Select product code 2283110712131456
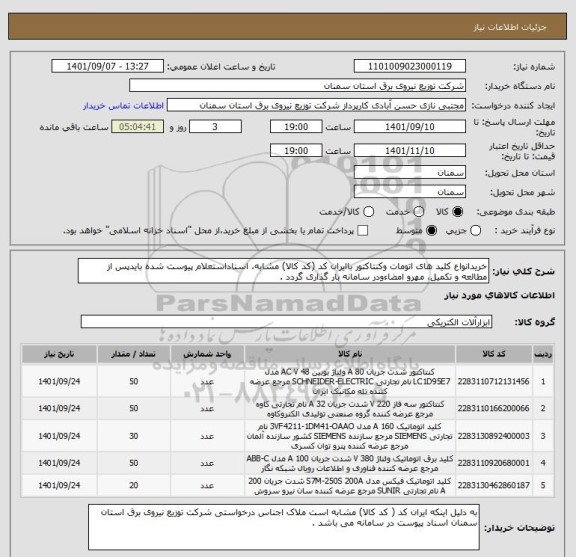This screenshot has width=576, height=557. [x=493, y=381]
